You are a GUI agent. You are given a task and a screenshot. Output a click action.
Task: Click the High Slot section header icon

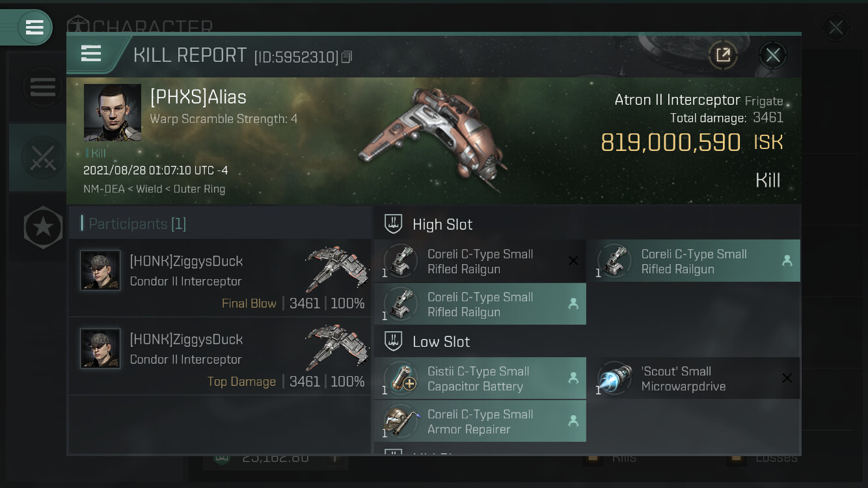[x=393, y=224]
